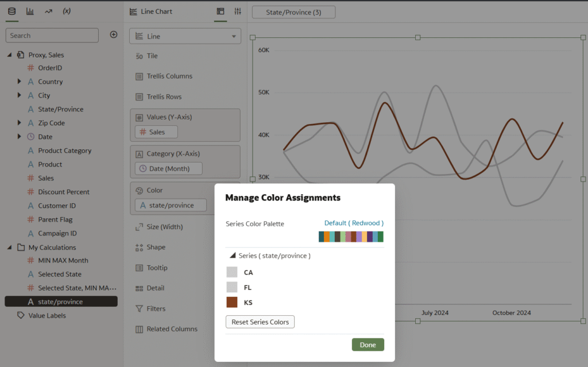Select MIN MAX Month calculation
The height and width of the screenshot is (367, 588).
[63, 260]
